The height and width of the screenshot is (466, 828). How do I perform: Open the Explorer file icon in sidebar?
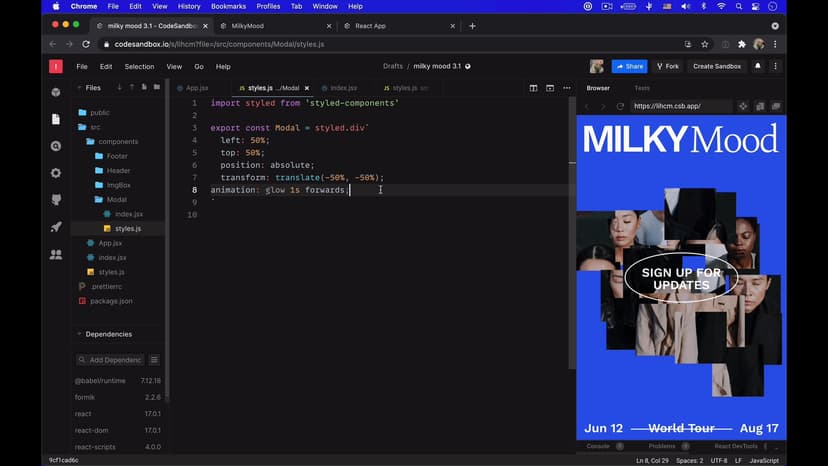(x=56, y=119)
